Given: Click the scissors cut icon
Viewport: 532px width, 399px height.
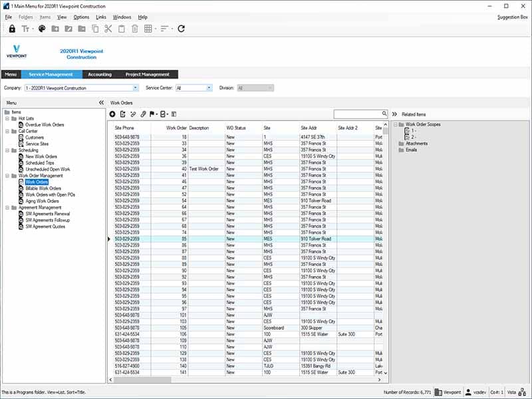Looking at the screenshot, I should tap(108, 29).
